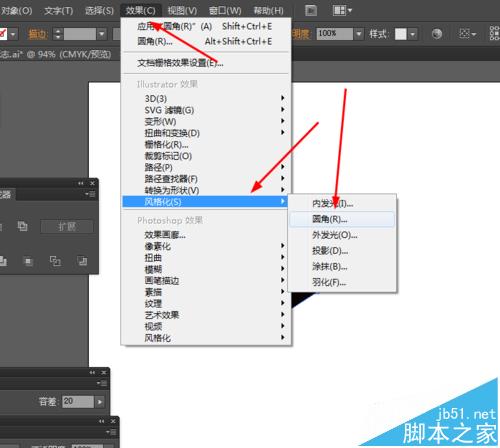Image resolution: width=500 pixels, height=448 pixels.
Task: Click the Bridge-style icon in menu bar
Action: 311,10
